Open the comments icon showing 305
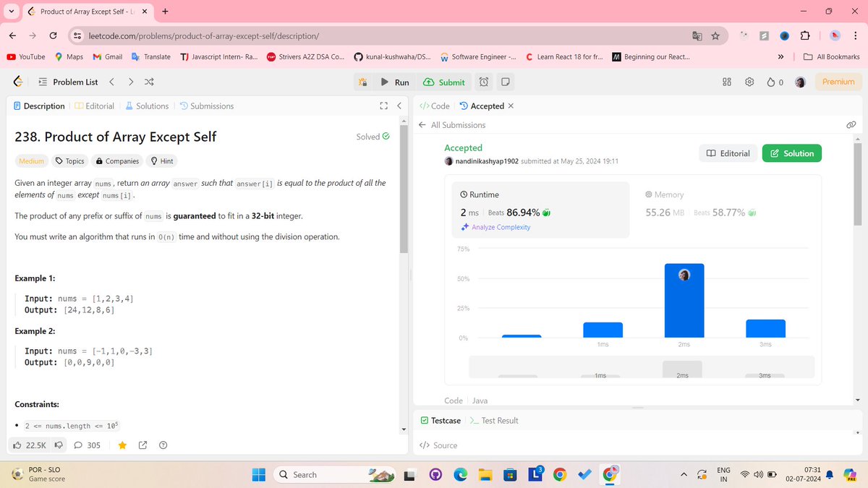 78,445
